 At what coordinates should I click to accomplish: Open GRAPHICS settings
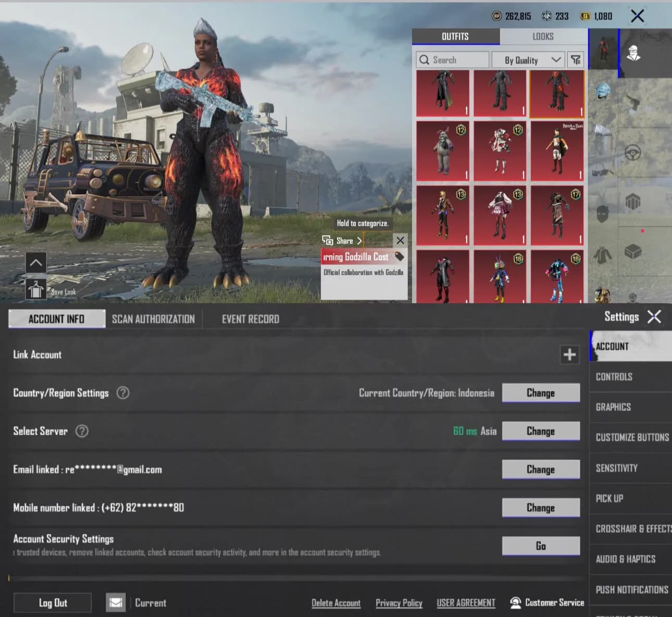coord(631,407)
